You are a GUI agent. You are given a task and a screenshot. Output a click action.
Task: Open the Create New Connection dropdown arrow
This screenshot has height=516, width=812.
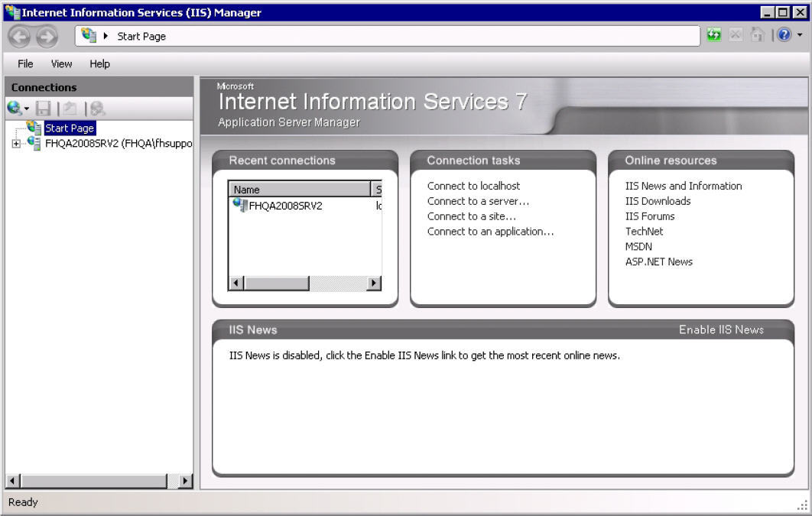tap(27, 109)
